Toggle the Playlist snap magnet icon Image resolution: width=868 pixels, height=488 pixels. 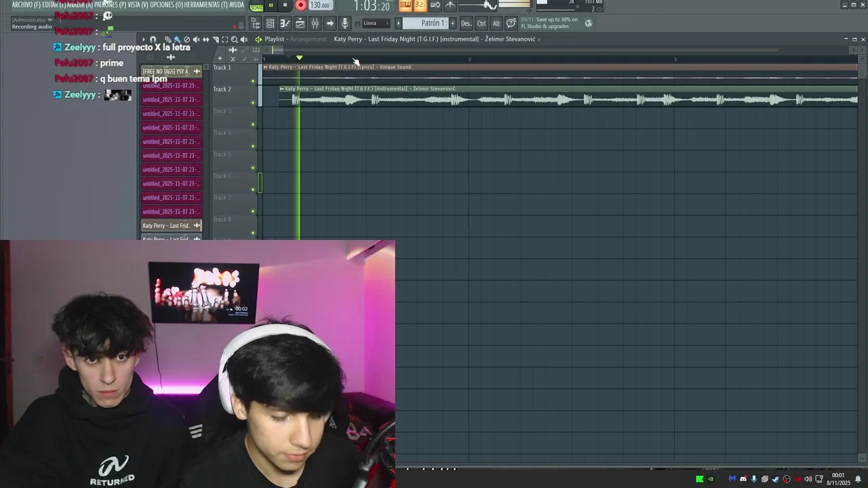[x=153, y=39]
